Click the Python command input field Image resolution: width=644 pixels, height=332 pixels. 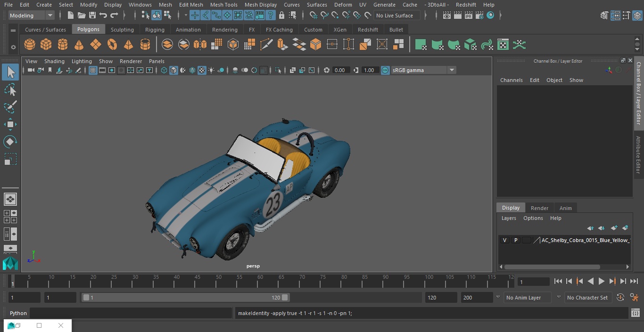131,313
